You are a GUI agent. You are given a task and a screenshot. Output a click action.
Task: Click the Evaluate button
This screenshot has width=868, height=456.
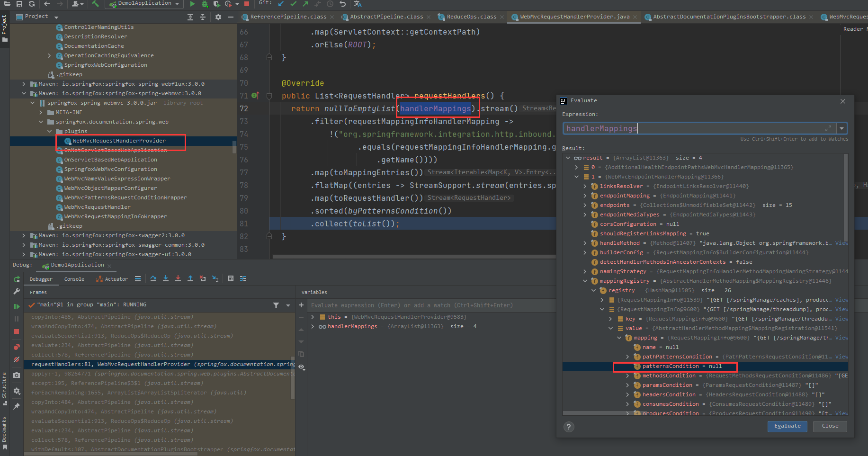pos(787,426)
